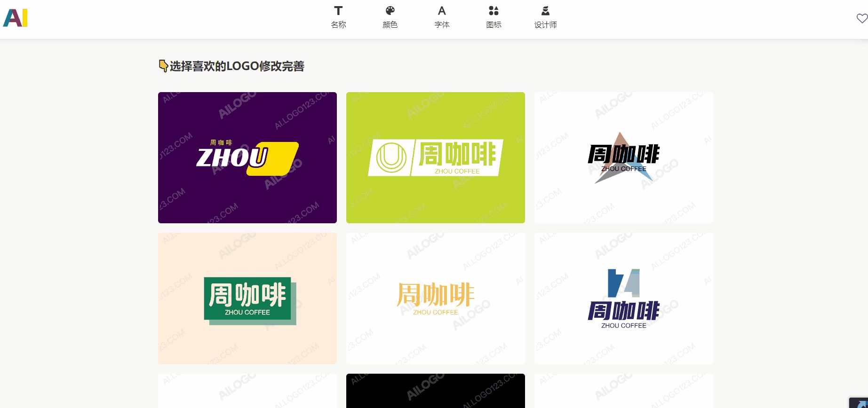Select the green box 周咖啡 logo on beige
The width and height of the screenshot is (868, 408).
(247, 298)
